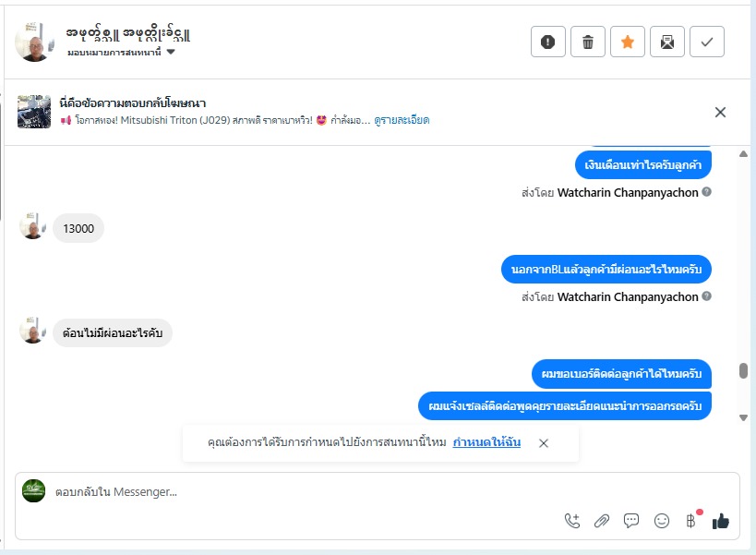Mark conversation done with checkmark
The width and height of the screenshot is (756, 555).
tap(707, 42)
